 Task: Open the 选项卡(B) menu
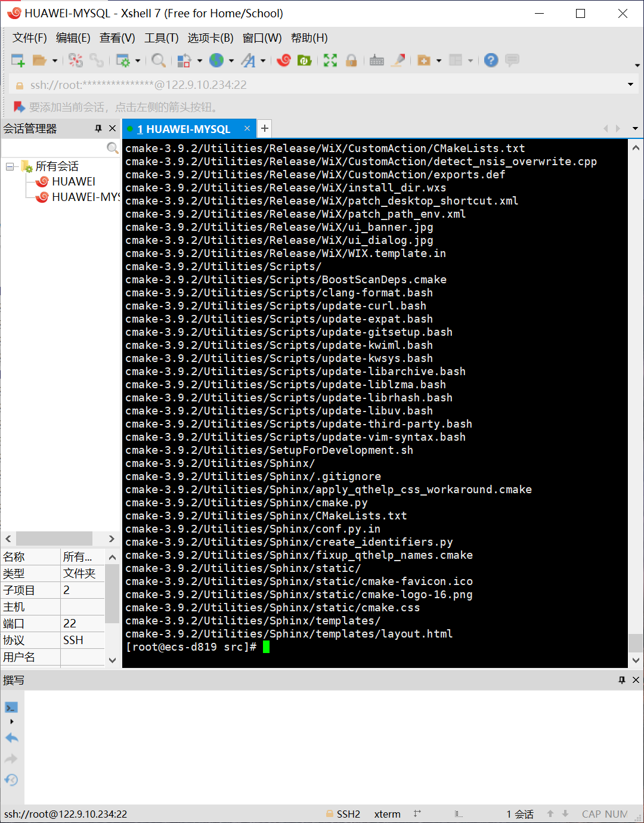click(x=210, y=38)
